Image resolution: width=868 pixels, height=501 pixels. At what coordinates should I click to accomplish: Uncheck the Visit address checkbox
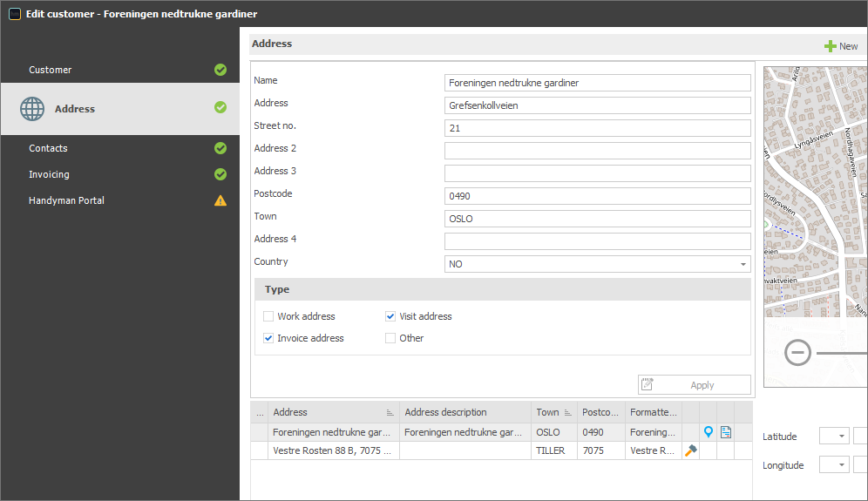(390, 316)
